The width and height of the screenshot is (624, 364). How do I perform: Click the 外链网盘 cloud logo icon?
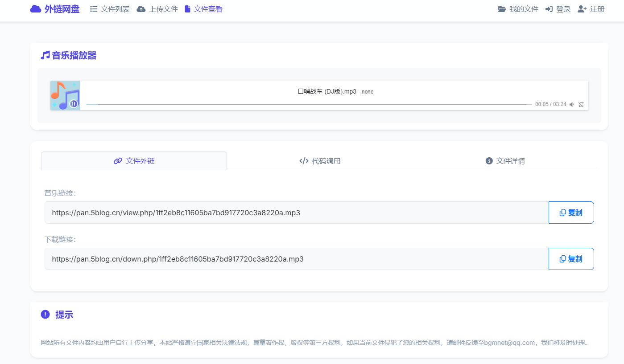[36, 9]
